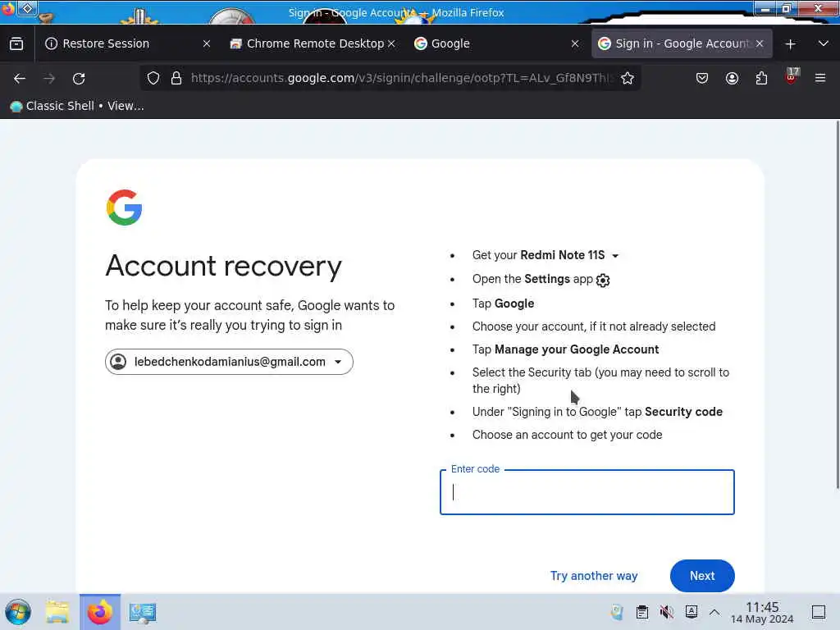Click the page vertical scrollbar
This screenshot has width=840, height=630.
tap(837, 305)
